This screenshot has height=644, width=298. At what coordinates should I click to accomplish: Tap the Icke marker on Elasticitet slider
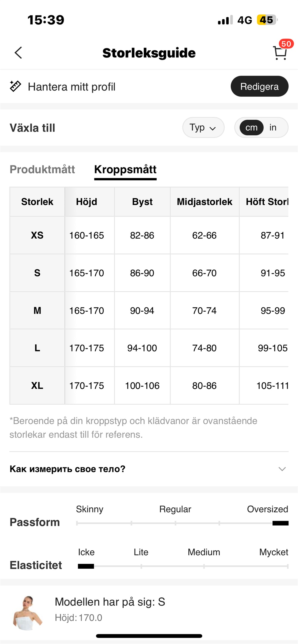86,566
